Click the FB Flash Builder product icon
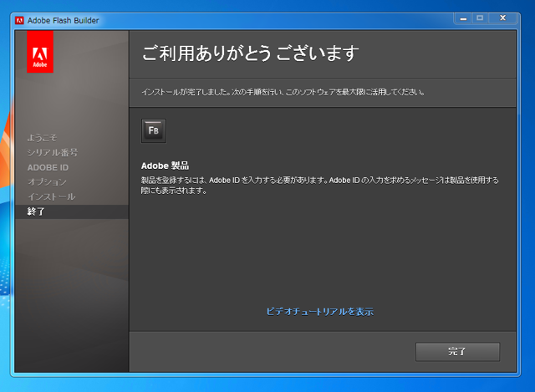Viewport: 535px width, 392px height. 154,130
